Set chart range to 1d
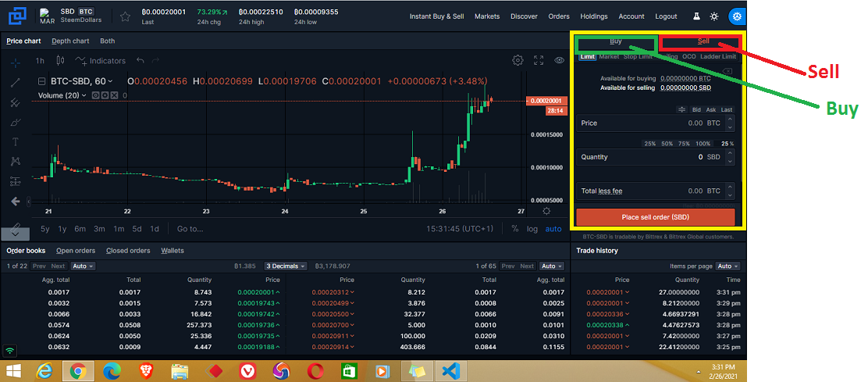Viewport: 868px width, 382px height. tap(155, 229)
